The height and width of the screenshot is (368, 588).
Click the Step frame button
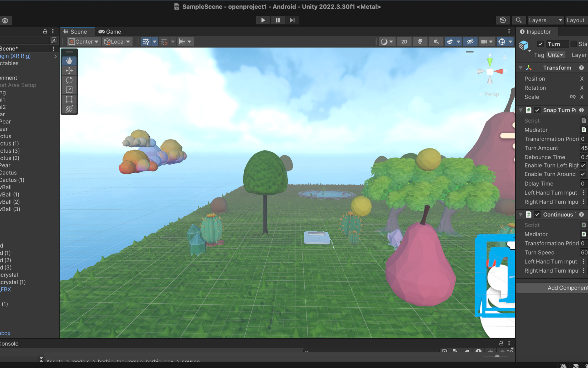pos(292,20)
